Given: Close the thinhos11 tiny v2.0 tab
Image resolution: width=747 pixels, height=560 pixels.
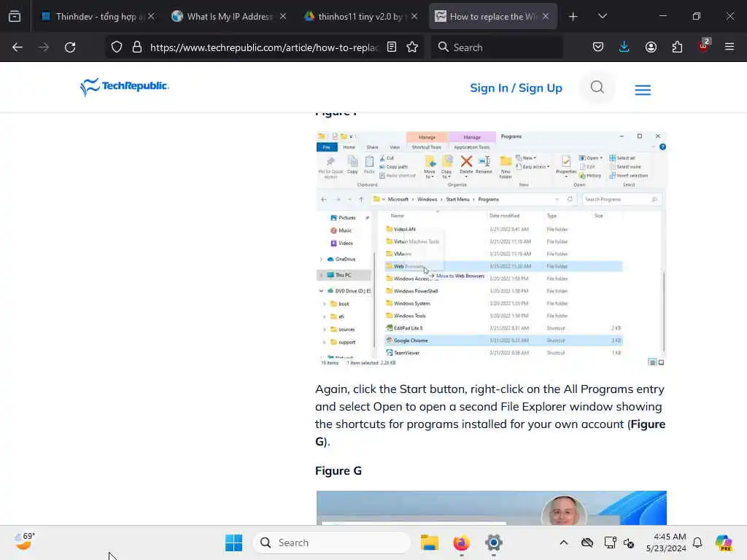Looking at the screenshot, I should 414,16.
